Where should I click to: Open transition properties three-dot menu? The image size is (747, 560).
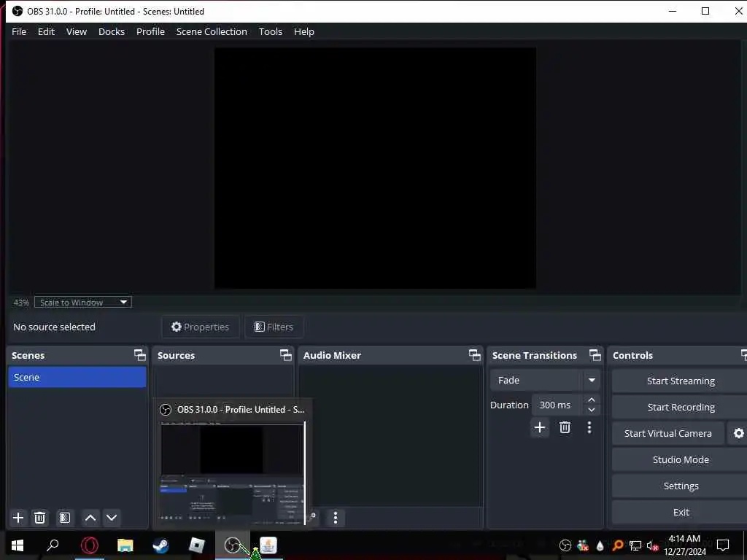click(x=589, y=427)
